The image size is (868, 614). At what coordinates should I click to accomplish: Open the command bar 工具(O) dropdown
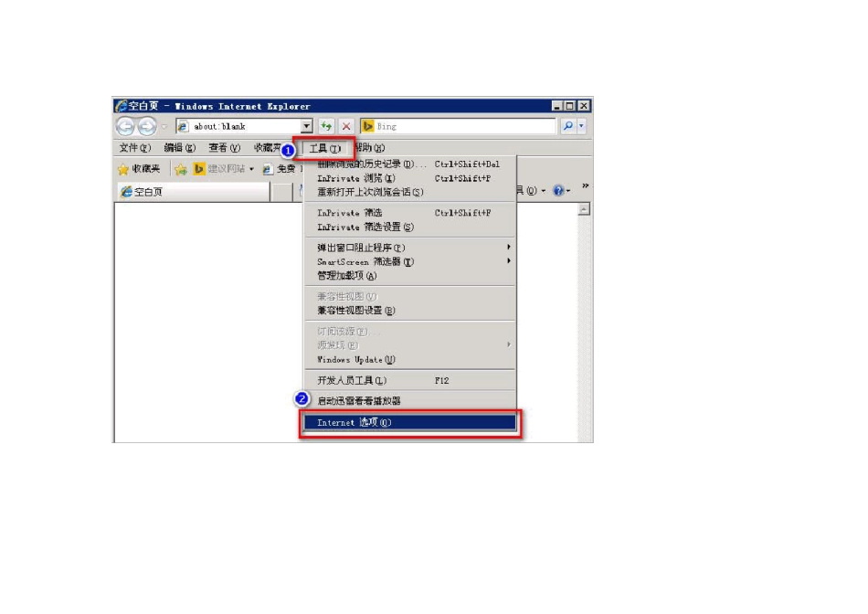click(x=532, y=191)
